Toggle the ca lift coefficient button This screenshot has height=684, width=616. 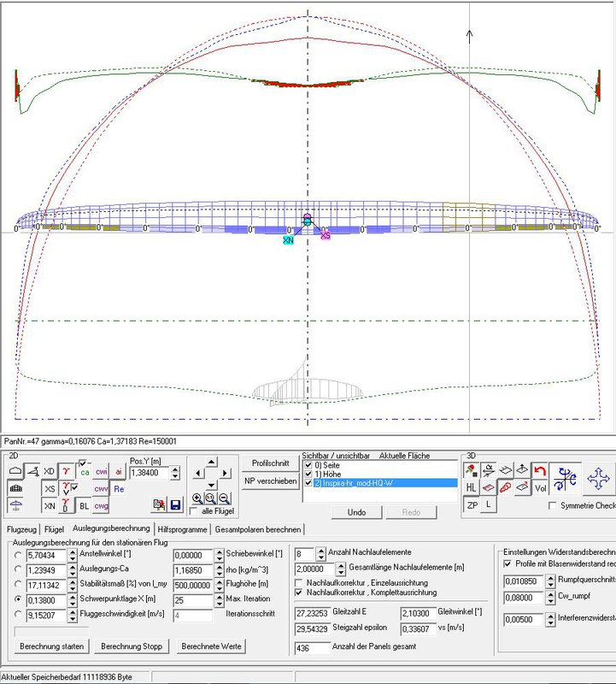(x=85, y=472)
